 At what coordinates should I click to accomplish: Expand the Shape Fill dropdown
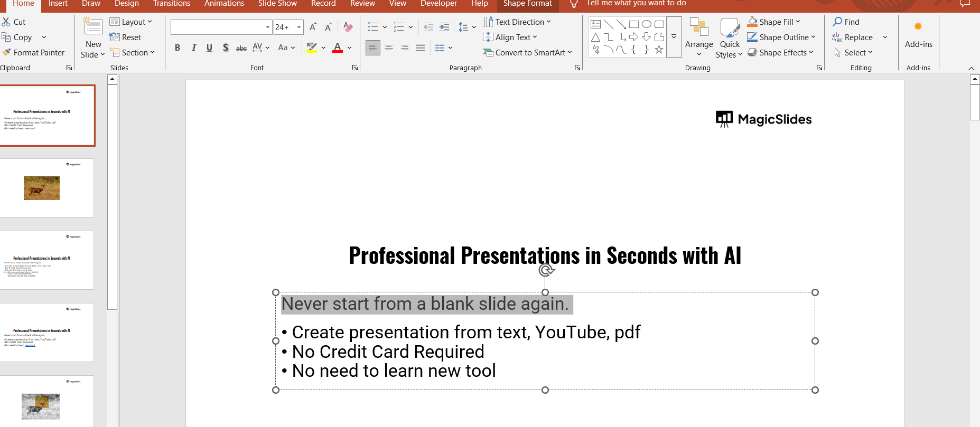pos(798,22)
